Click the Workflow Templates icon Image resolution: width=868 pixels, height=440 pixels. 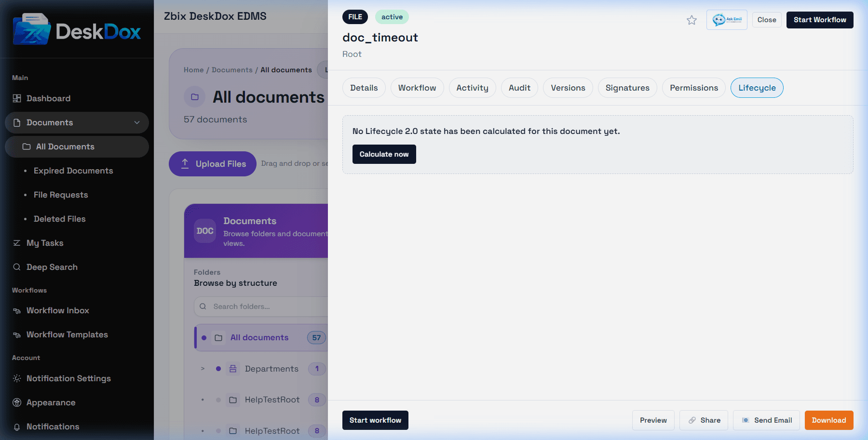pyautogui.click(x=17, y=335)
